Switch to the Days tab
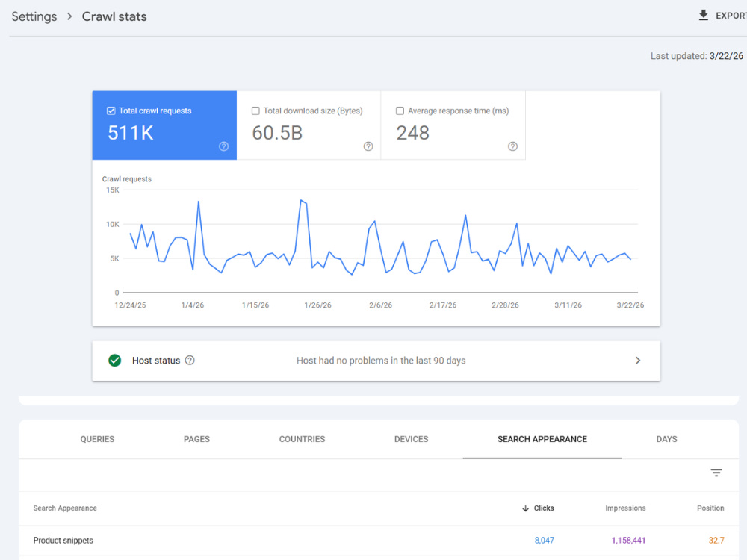Screen dimensions: 747x560 (x=666, y=439)
